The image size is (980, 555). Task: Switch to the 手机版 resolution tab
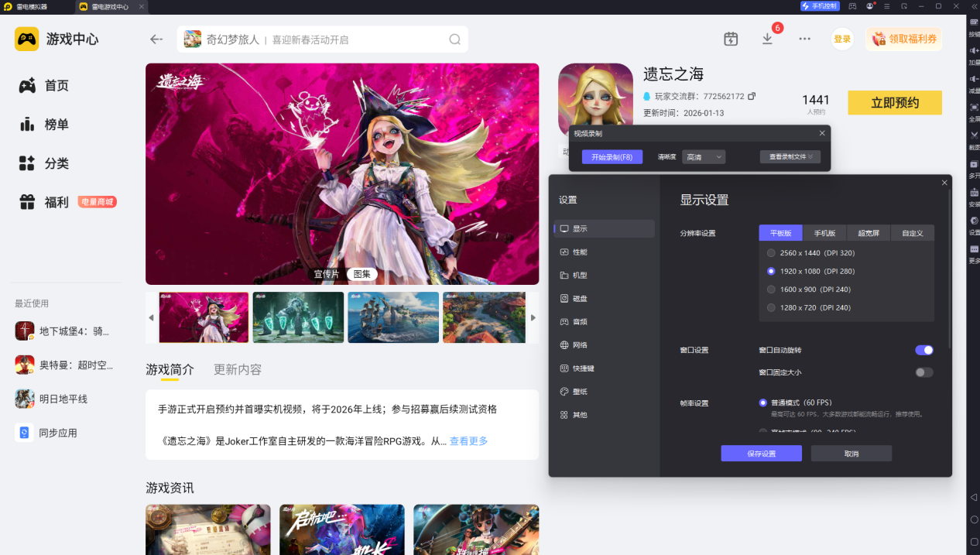tap(824, 233)
